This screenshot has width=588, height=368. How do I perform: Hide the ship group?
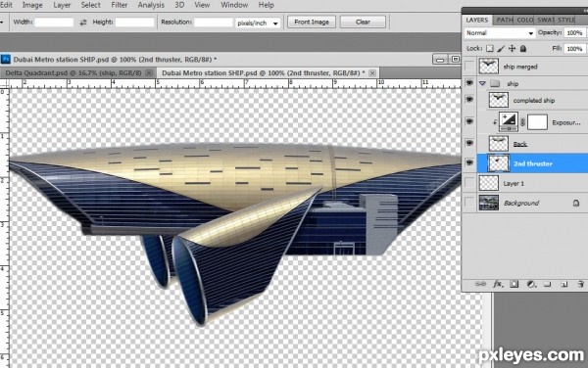tap(469, 83)
